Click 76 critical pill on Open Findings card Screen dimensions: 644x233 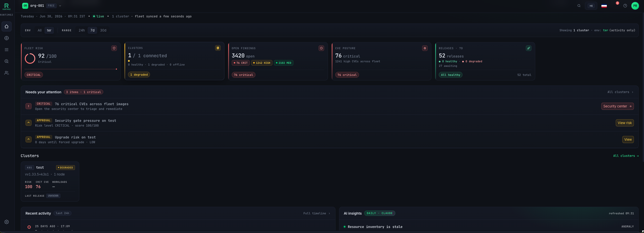coord(243,75)
